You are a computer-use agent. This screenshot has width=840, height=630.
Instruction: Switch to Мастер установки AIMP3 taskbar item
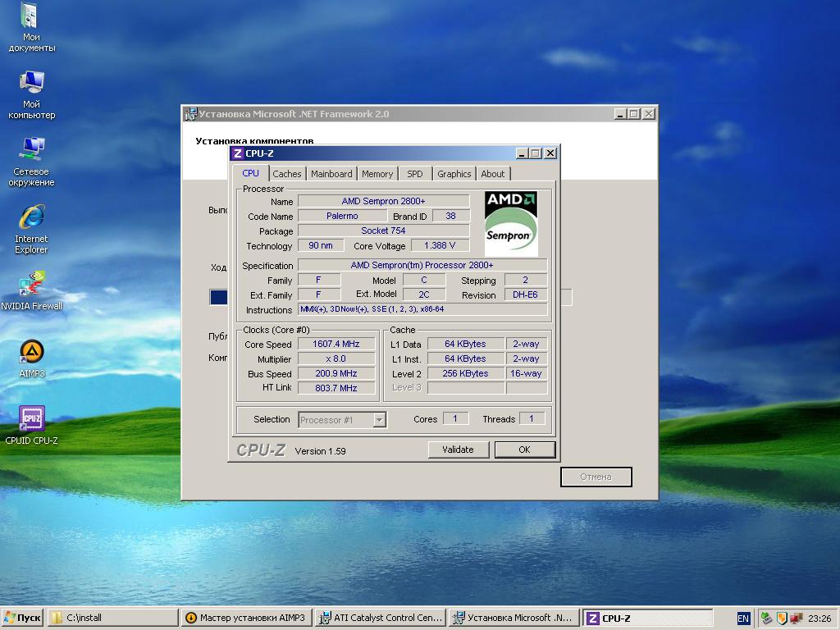(246, 618)
